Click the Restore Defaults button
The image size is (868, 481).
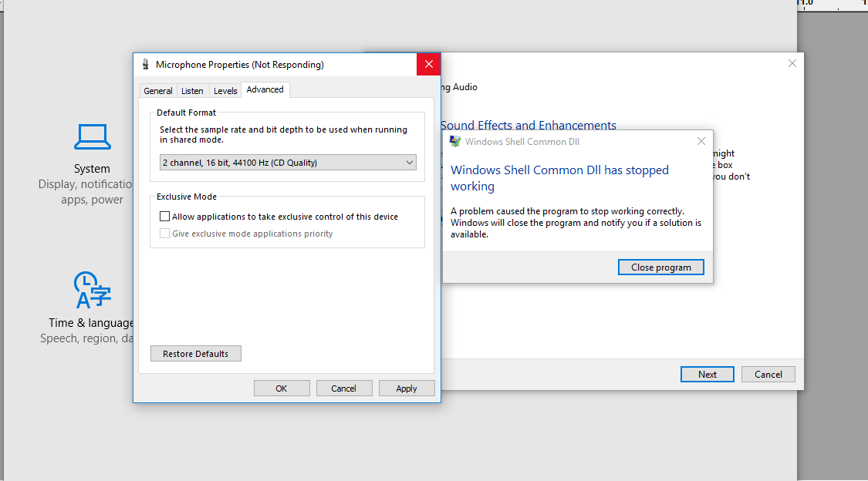coord(195,354)
